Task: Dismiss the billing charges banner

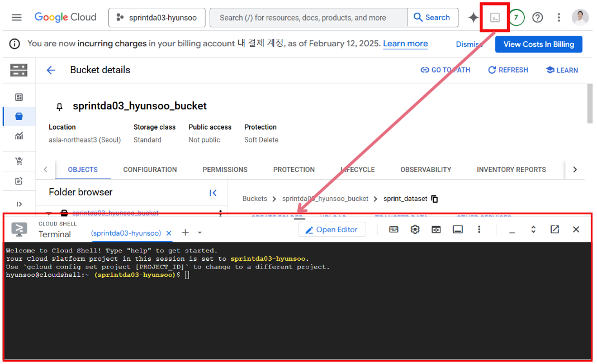Action: [468, 44]
